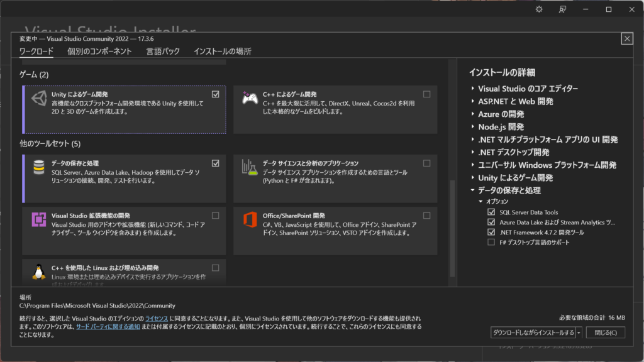Check F# デスクトップ言語のサポート option
Screen dimensions: 644x362
coord(491,242)
